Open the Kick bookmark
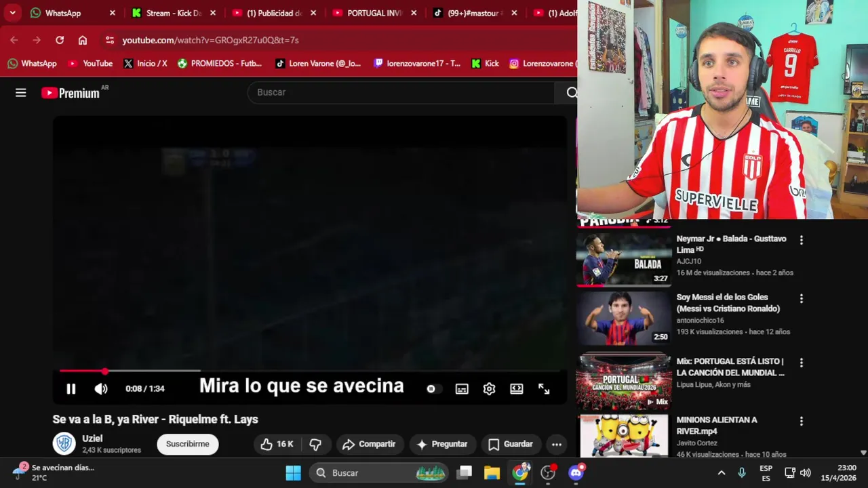This screenshot has width=868, height=488. (x=486, y=63)
